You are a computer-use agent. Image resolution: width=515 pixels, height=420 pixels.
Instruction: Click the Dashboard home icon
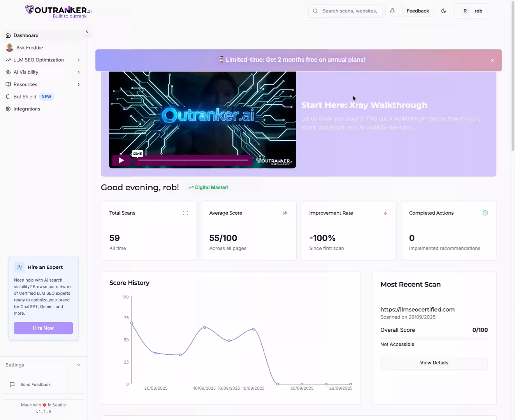[8, 35]
